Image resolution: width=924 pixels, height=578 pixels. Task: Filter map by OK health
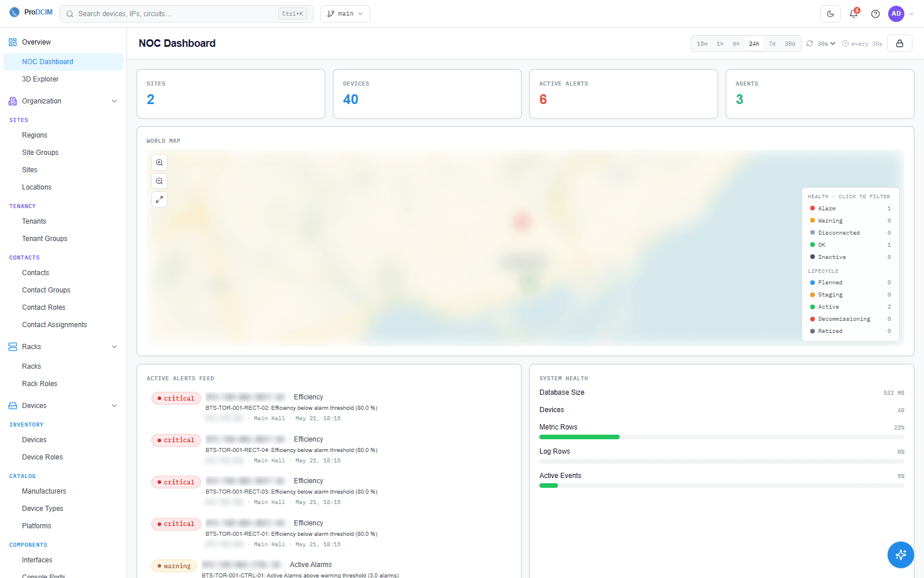[x=851, y=245]
